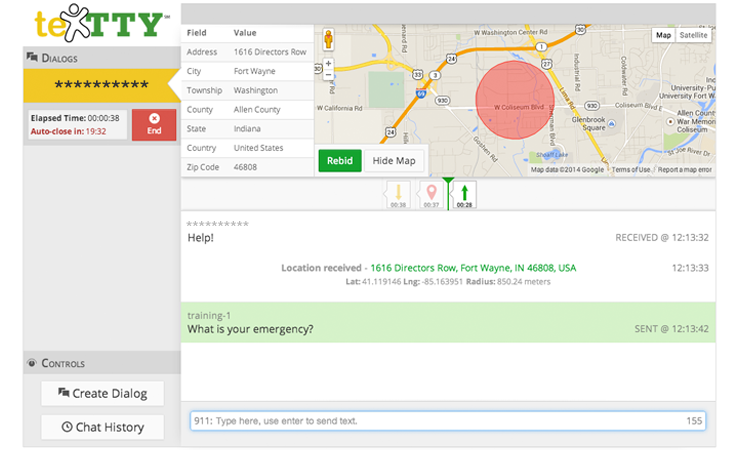Click Report a map error link
750x450 pixels.
[685, 170]
